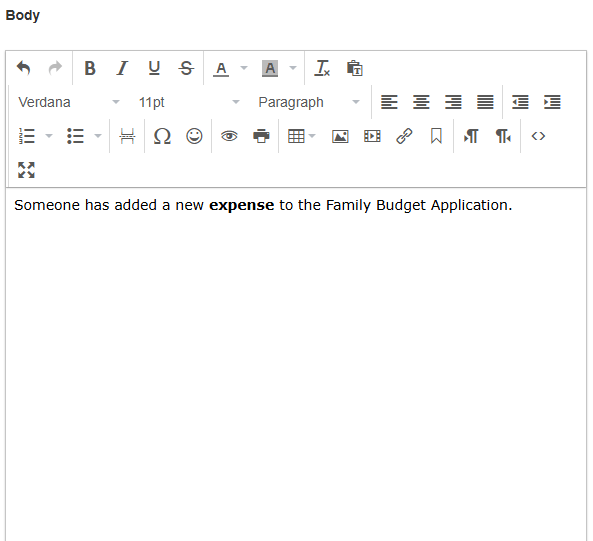This screenshot has height=541, width=593.
Task: Toggle bold formatting
Action: click(90, 68)
